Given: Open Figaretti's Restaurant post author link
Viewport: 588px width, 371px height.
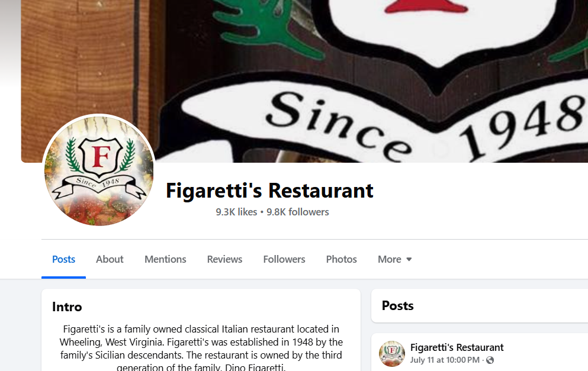Looking at the screenshot, I should [457, 347].
